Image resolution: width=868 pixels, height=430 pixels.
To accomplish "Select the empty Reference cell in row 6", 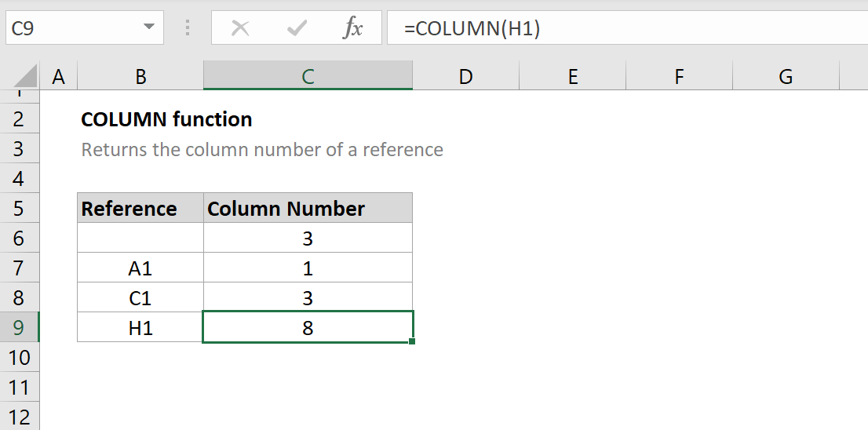I will point(140,238).
